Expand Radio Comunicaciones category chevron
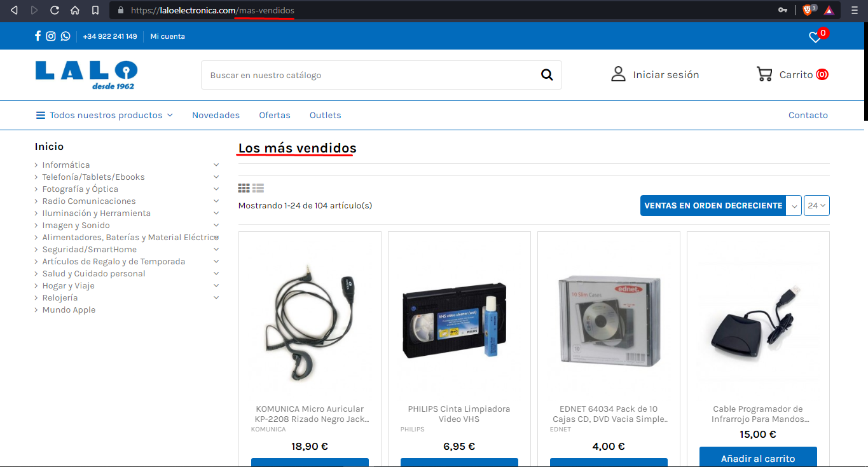 click(216, 201)
